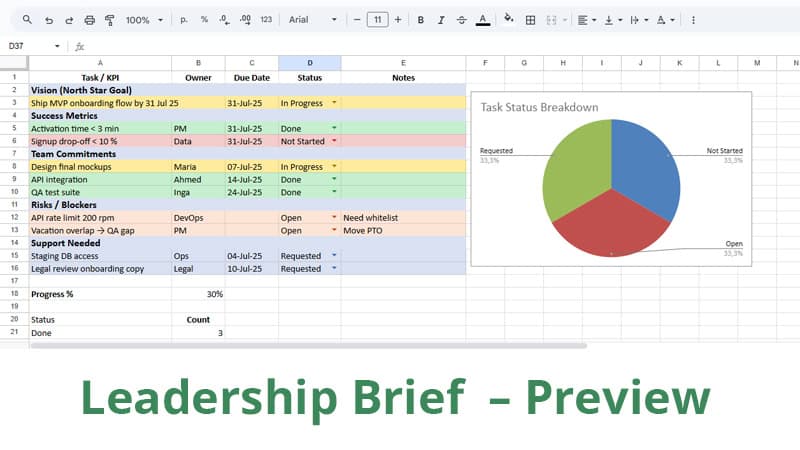The height and width of the screenshot is (450, 800).
Task: Apply percent format button
Action: 204,19
